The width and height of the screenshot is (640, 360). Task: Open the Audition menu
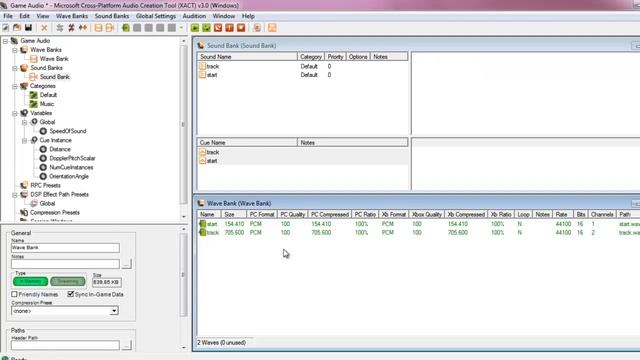(x=194, y=16)
